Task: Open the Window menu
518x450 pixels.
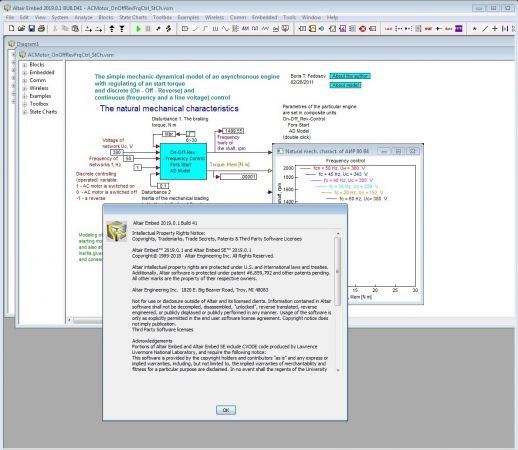Action: click(311, 17)
